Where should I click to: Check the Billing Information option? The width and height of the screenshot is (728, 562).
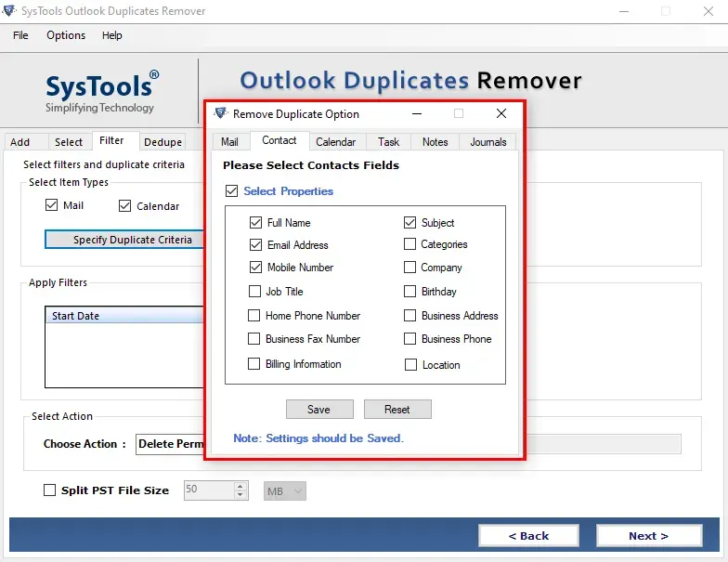[x=254, y=364]
